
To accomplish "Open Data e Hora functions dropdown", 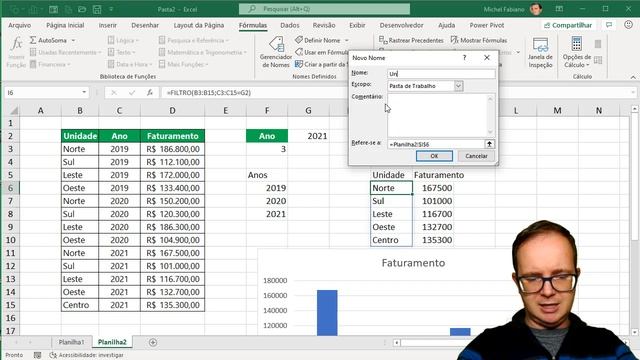I will pos(130,64).
